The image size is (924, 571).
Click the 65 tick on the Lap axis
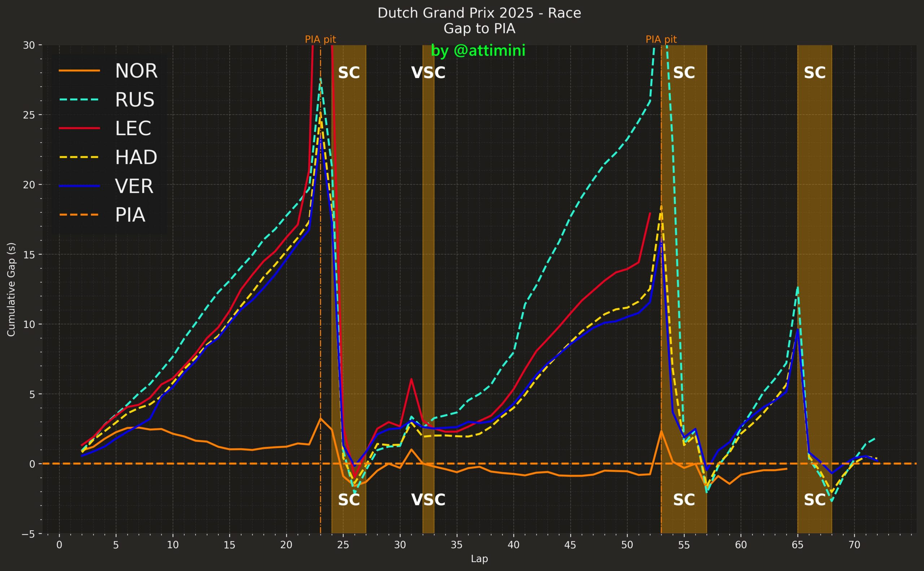pos(797,545)
